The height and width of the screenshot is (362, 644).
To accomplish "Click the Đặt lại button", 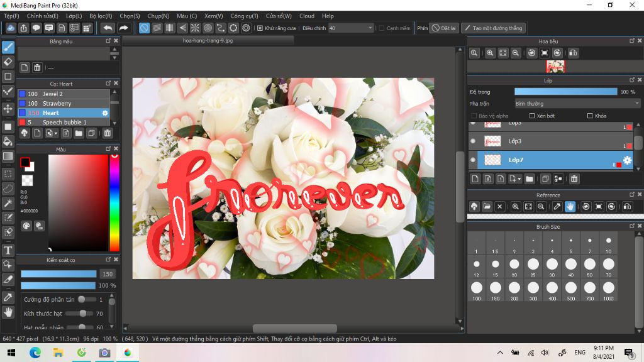I will 444,28.
